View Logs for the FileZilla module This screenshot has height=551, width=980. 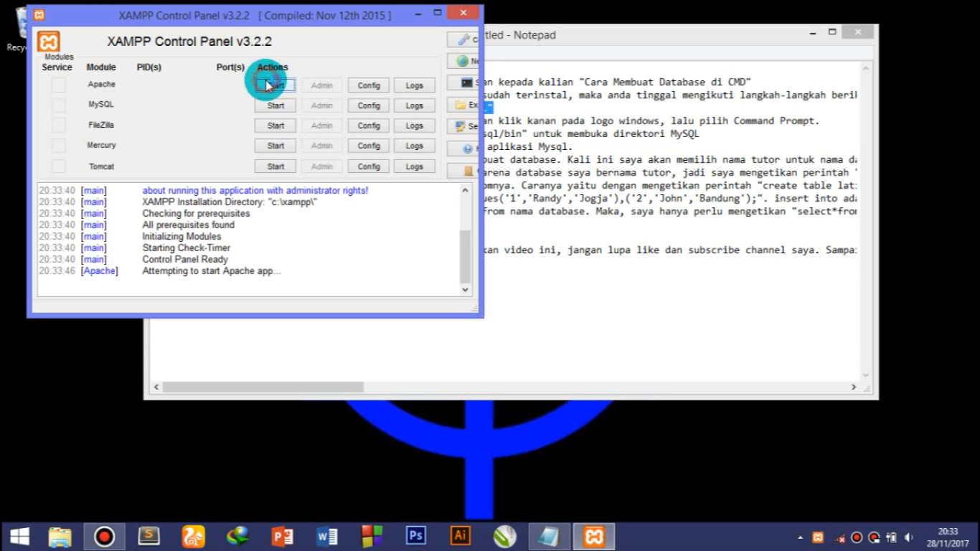point(415,126)
